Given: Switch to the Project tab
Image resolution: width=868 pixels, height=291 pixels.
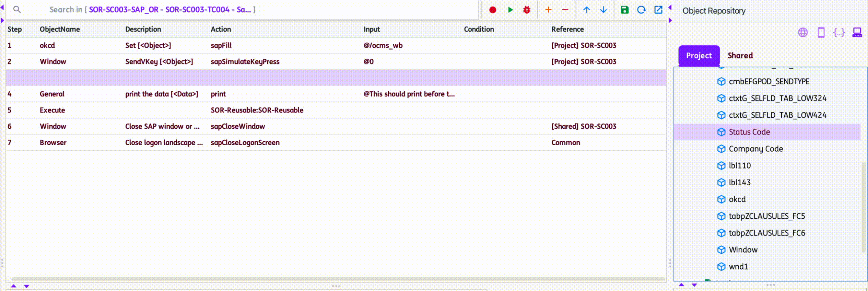Looking at the screenshot, I should 699,55.
